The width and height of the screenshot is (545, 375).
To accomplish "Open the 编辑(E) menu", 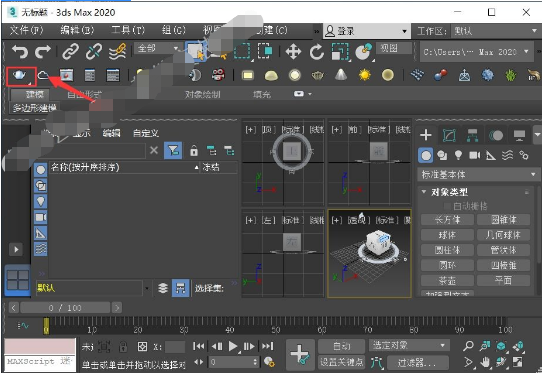I will tap(76, 31).
